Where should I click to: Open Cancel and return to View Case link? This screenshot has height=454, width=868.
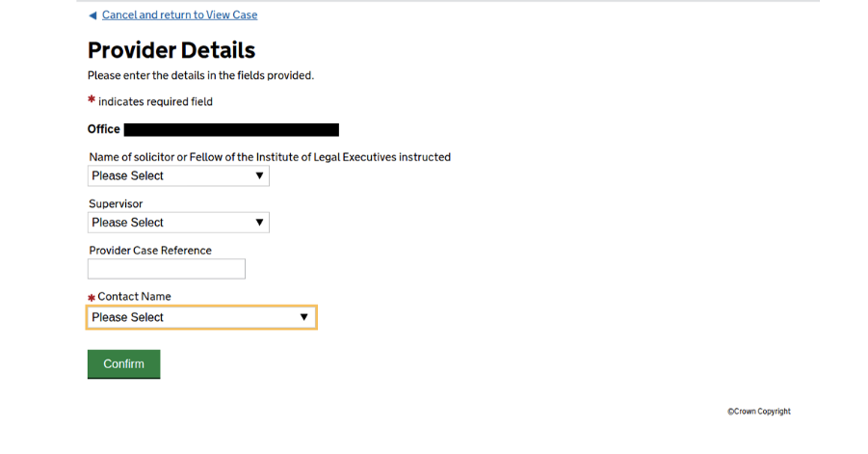[179, 15]
